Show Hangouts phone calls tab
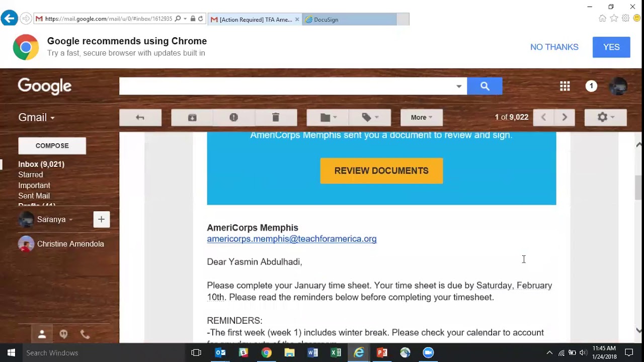Image resolution: width=644 pixels, height=362 pixels. click(x=85, y=334)
